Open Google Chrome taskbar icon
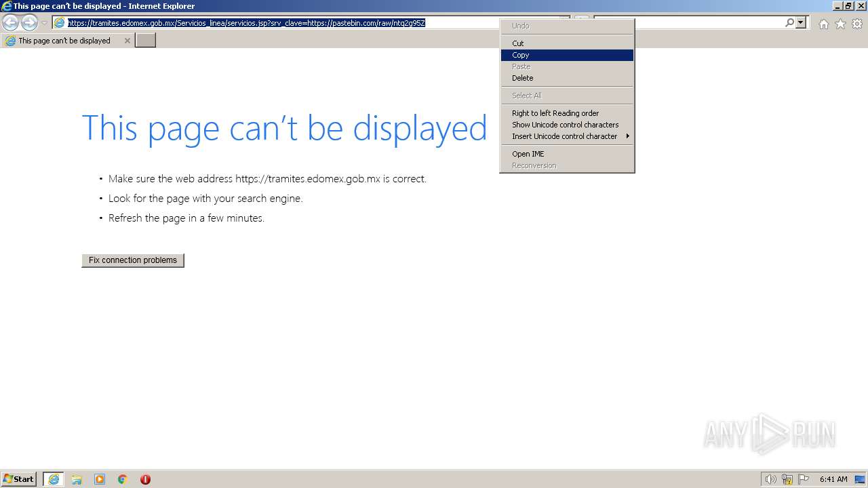This screenshot has width=868, height=488. click(x=123, y=479)
